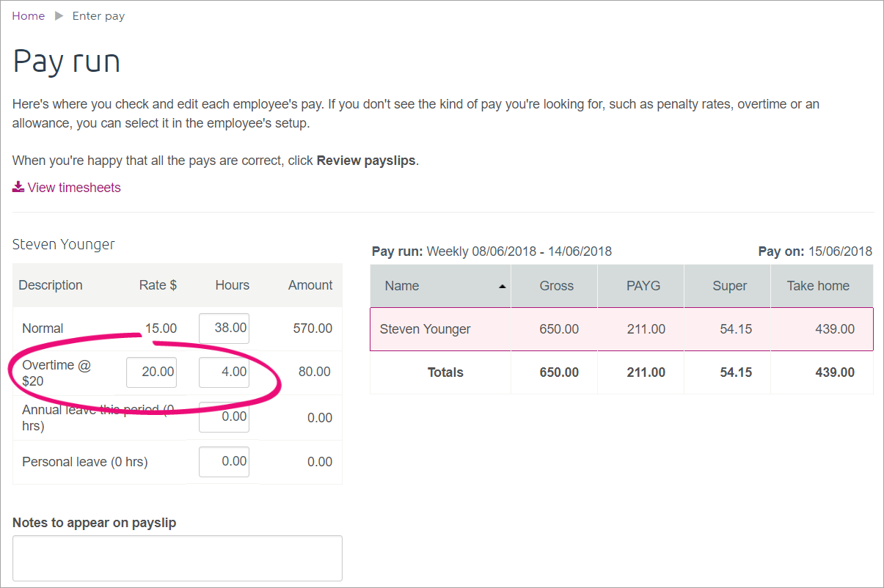Edit the Overtime hours field
The width and height of the screenshot is (884, 588).
[224, 372]
